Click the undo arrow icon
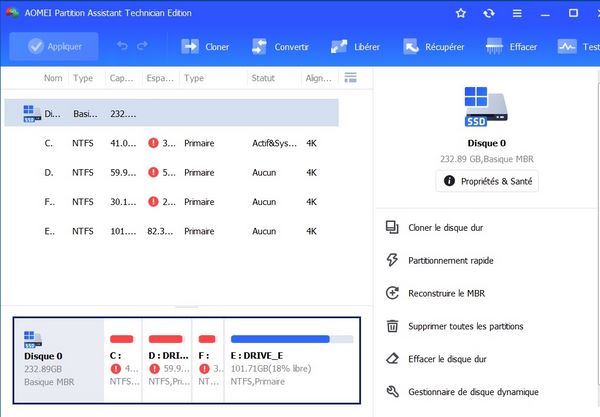600x417 pixels. 122,46
